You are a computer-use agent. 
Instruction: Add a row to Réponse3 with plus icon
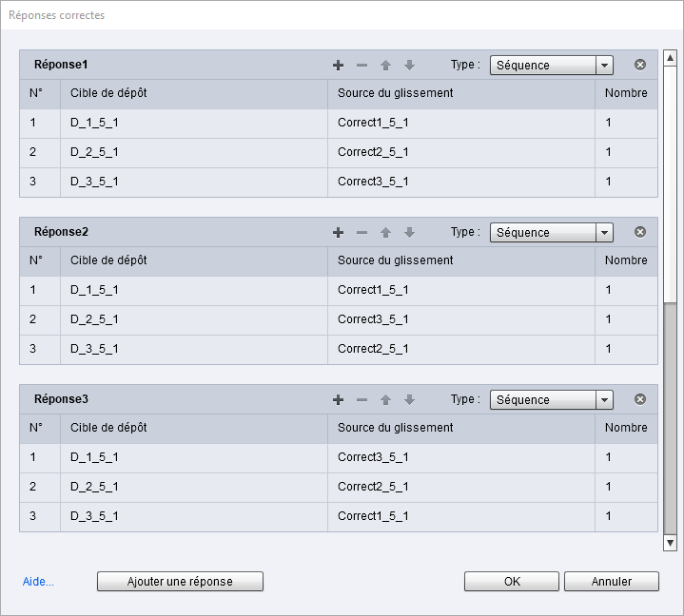338,399
